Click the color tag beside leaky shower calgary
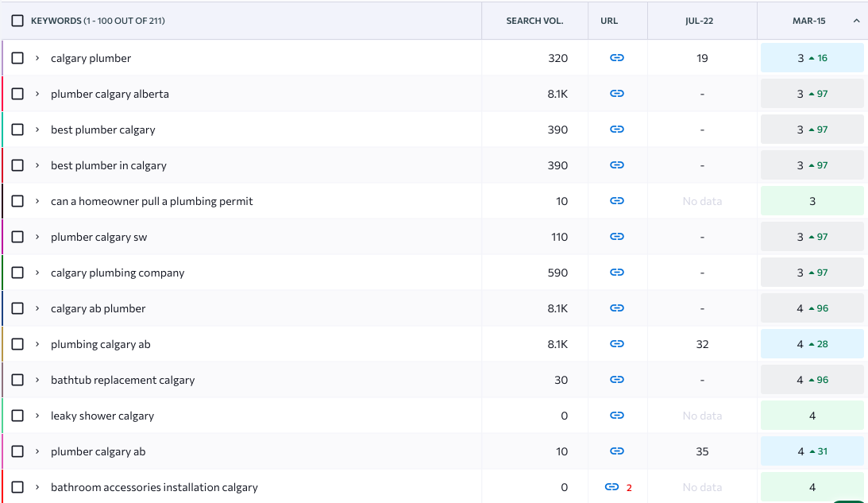868x503 pixels. tap(2, 416)
